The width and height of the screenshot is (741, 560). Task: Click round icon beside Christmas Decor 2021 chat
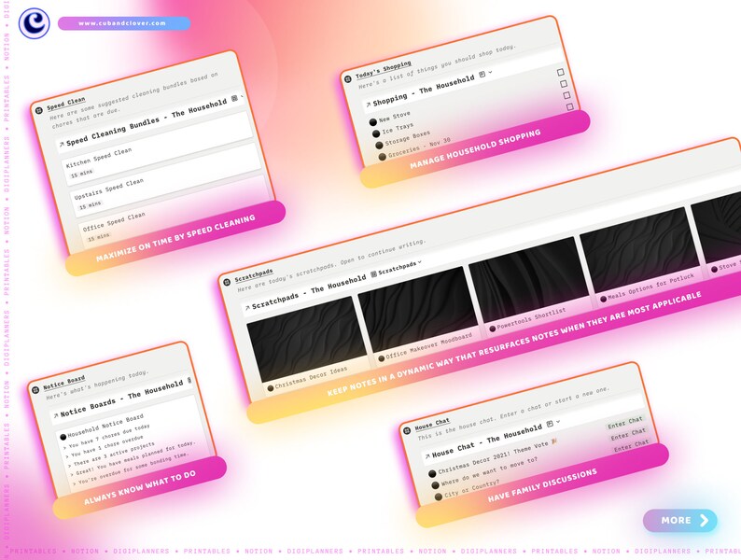(432, 473)
